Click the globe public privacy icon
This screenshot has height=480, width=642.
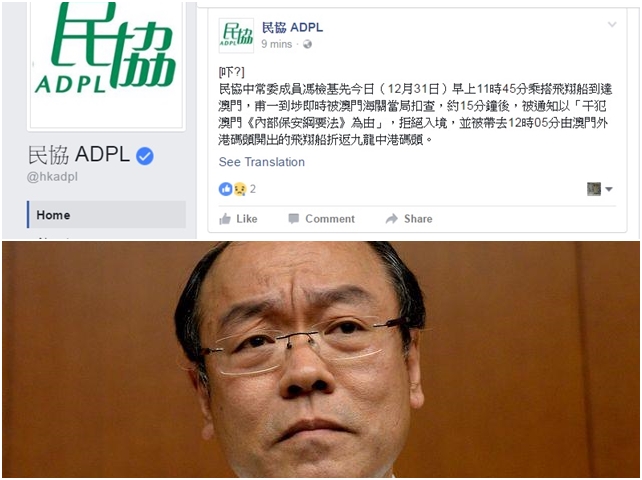(x=307, y=44)
